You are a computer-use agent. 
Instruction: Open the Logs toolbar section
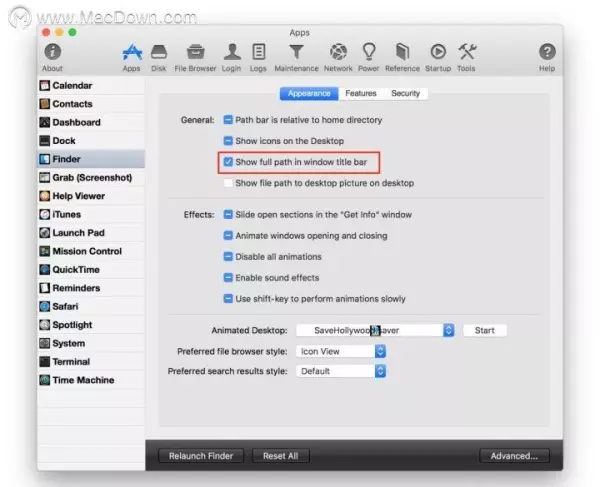258,57
